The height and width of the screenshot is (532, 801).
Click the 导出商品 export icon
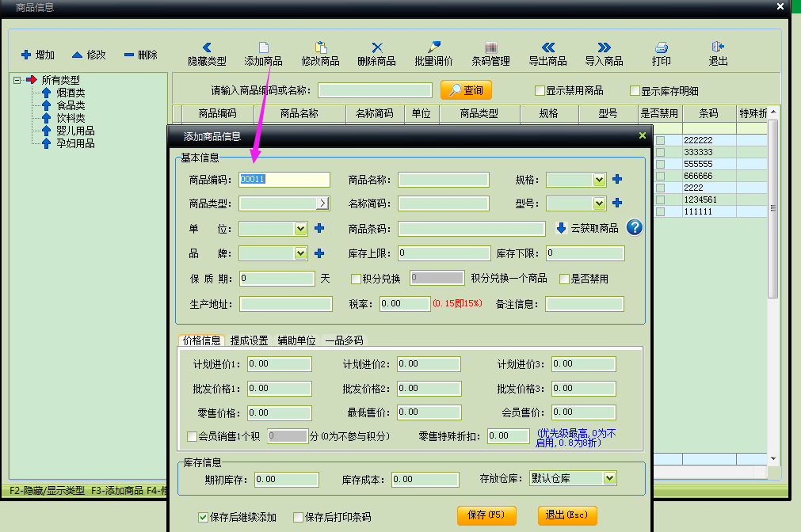tap(548, 47)
